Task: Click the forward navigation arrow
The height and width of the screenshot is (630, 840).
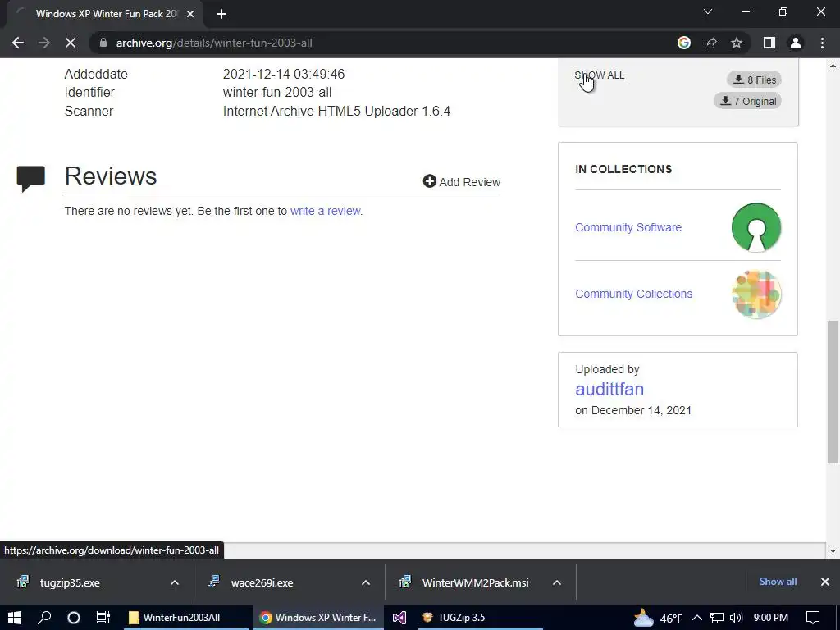Action: click(44, 43)
